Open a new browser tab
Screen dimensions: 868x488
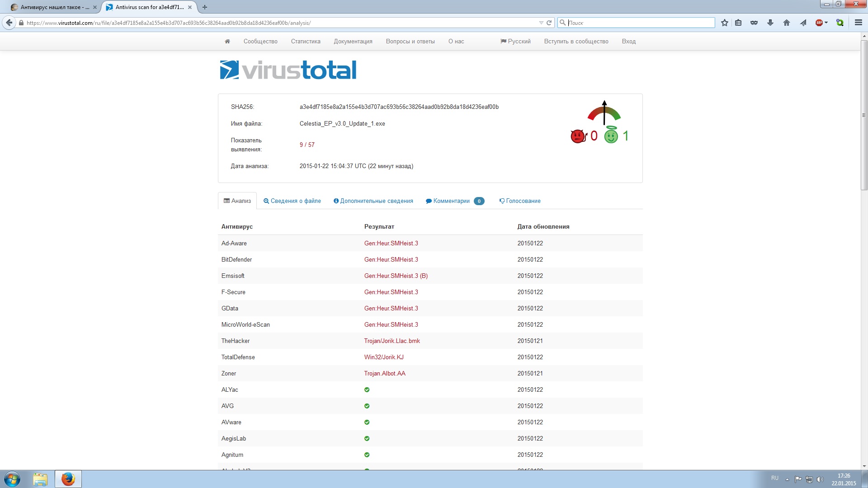[x=205, y=7]
